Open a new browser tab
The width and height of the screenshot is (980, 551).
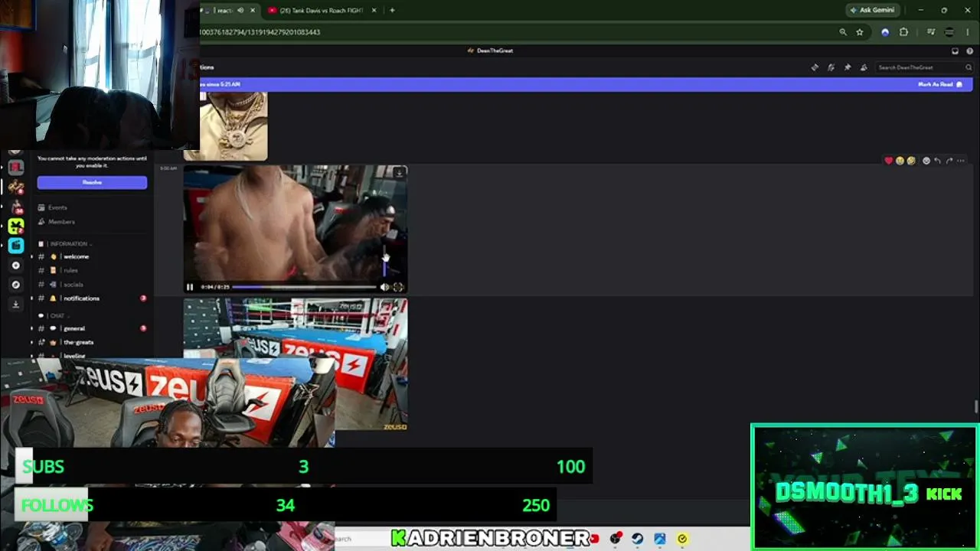point(392,10)
